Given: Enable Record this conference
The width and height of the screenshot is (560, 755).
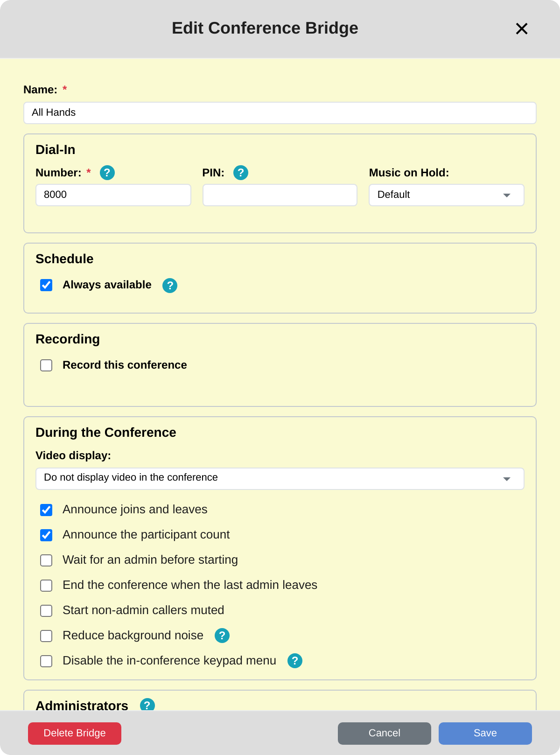Looking at the screenshot, I should click(x=46, y=365).
